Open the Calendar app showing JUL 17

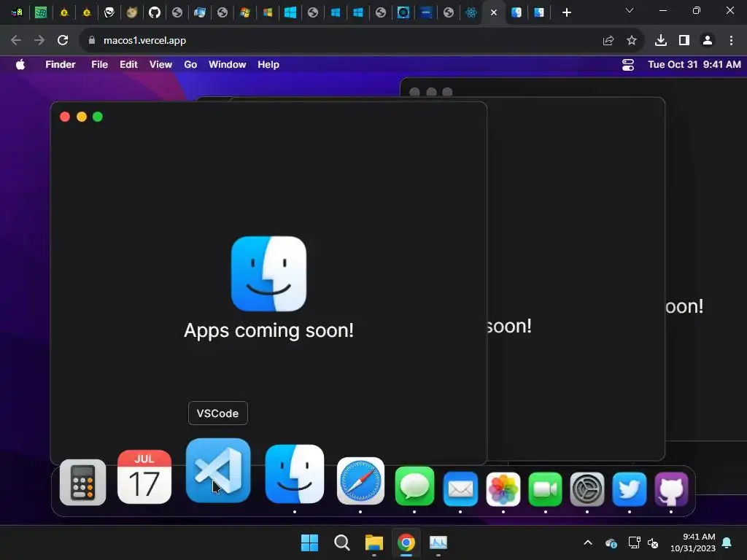tap(144, 477)
